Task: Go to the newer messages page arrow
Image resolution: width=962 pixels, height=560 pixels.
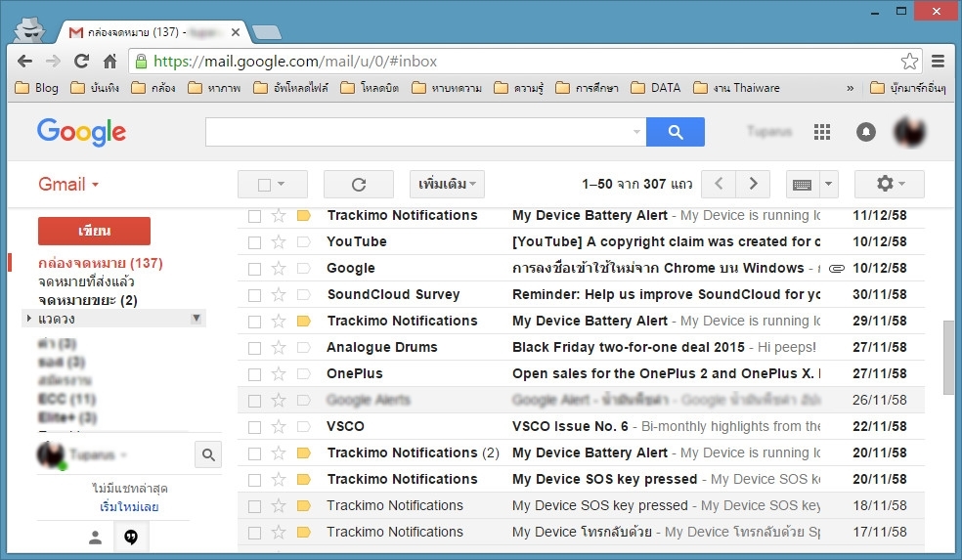Action: pyautogui.click(x=719, y=184)
